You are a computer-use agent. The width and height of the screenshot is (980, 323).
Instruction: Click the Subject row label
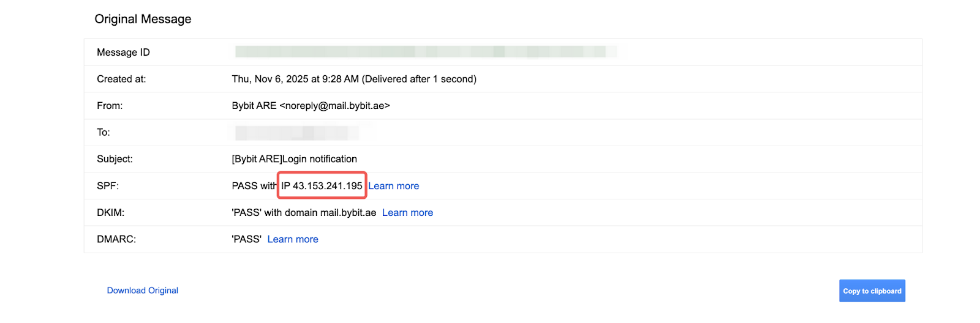pyautogui.click(x=115, y=159)
